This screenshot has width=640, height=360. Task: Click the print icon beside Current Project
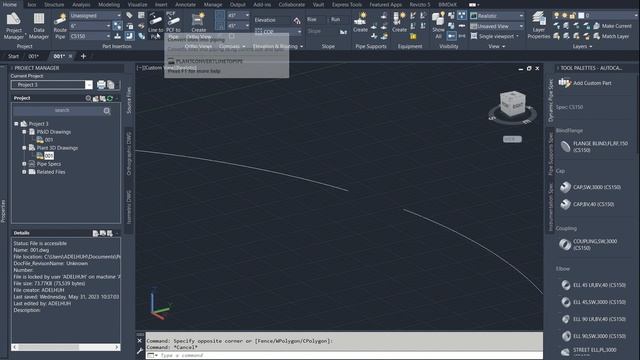(x=101, y=85)
